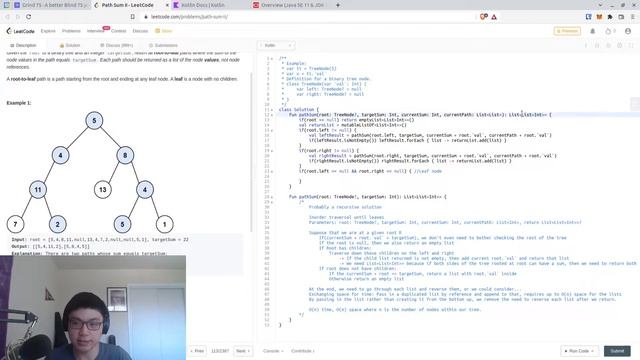Close the Path Sum II tab
Screen dimensions: 640x360
click(x=167, y=5)
